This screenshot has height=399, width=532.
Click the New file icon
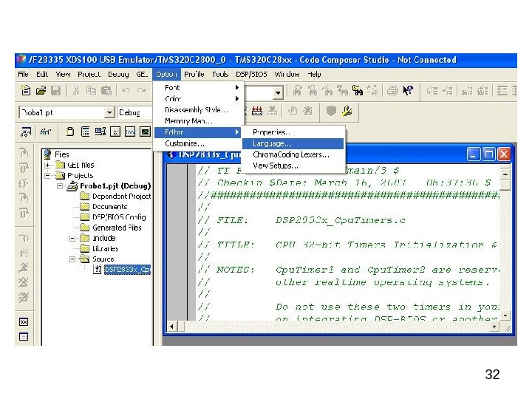tap(26, 91)
